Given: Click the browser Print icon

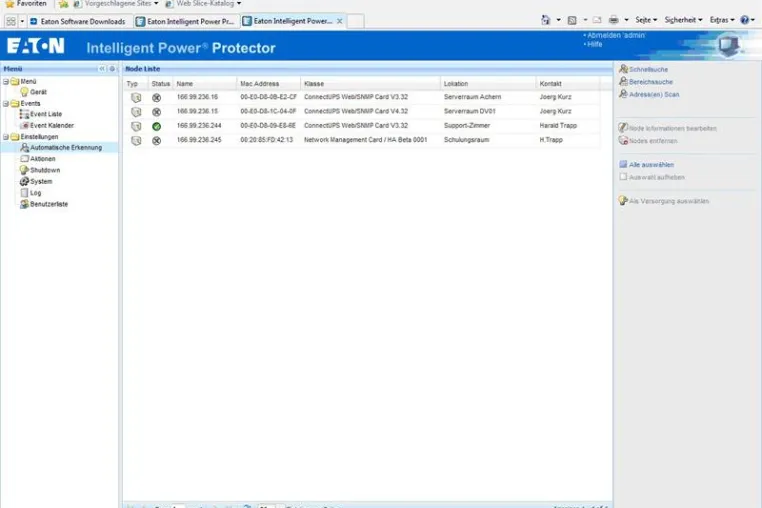Looking at the screenshot, I should [614, 20].
